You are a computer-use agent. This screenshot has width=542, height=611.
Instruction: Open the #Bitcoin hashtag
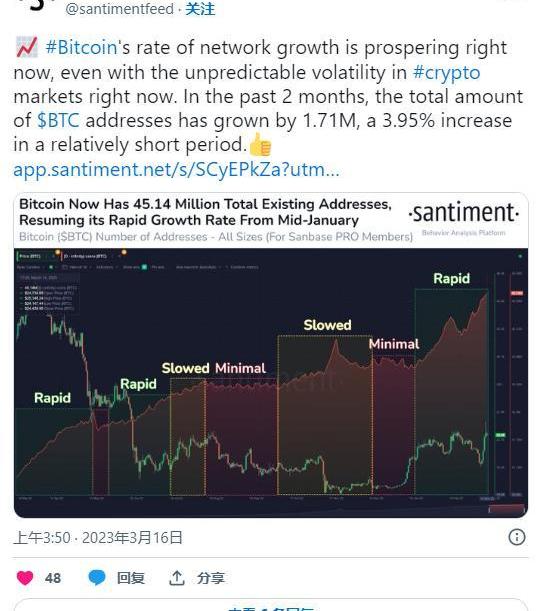point(81,48)
